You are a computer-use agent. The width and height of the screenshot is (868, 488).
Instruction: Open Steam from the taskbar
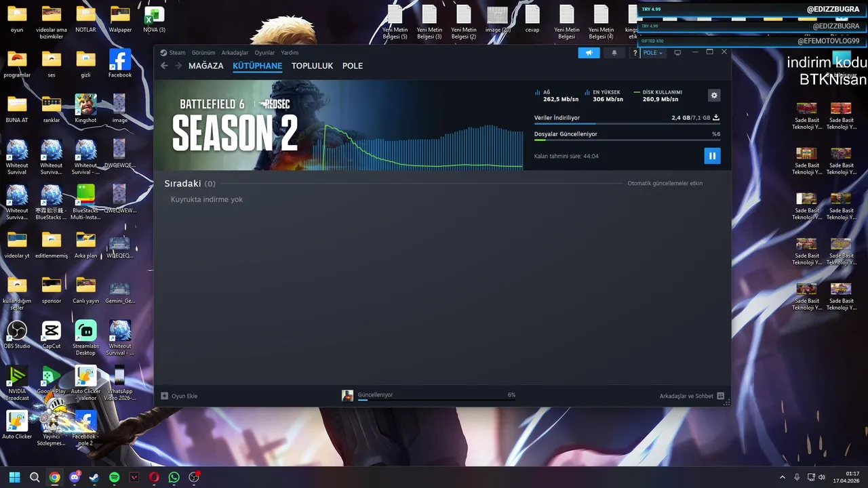pos(94,477)
